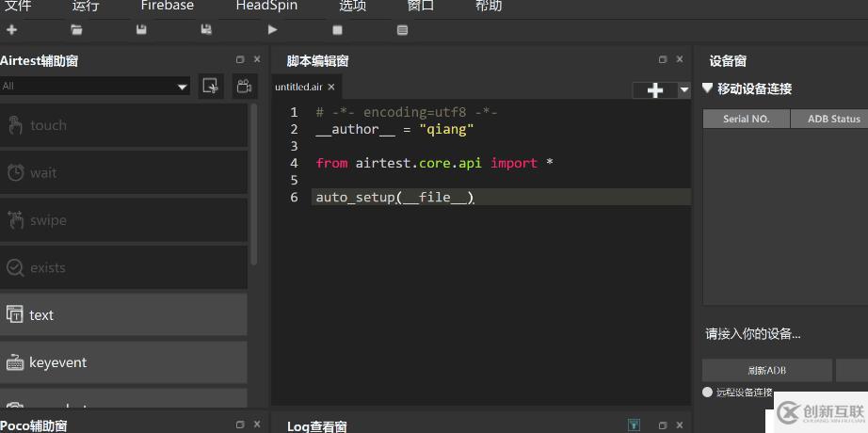
Task: Select the text command
Action: coord(123,314)
